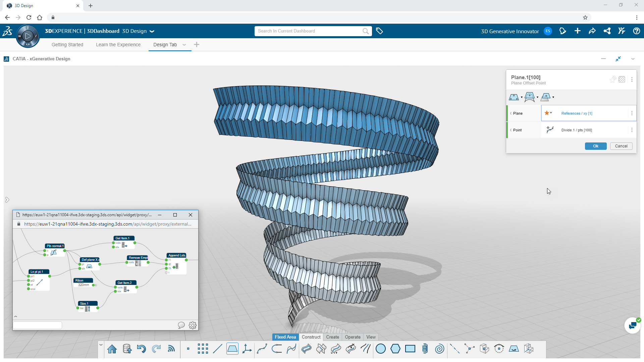Click the broadcast signal icon in the toolbar
The image size is (644, 362).
point(171,349)
